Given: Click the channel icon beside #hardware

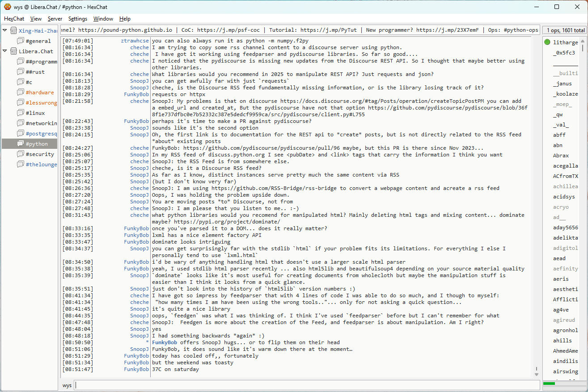Looking at the screenshot, I should click(20, 93).
